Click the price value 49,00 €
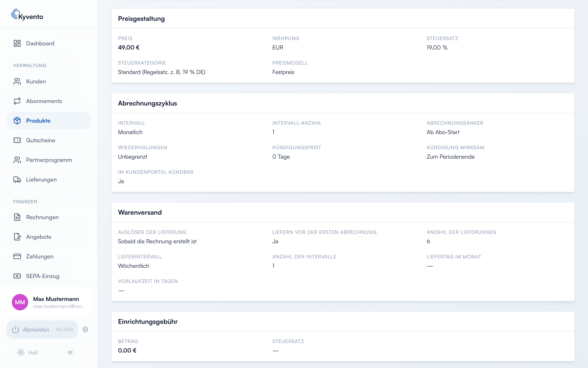Image resolution: width=588 pixels, height=368 pixels. 129,47
